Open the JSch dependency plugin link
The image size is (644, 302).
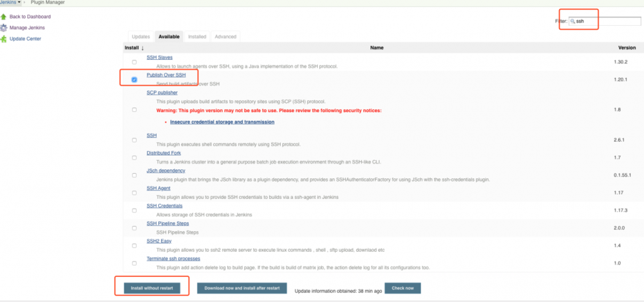coord(166,171)
